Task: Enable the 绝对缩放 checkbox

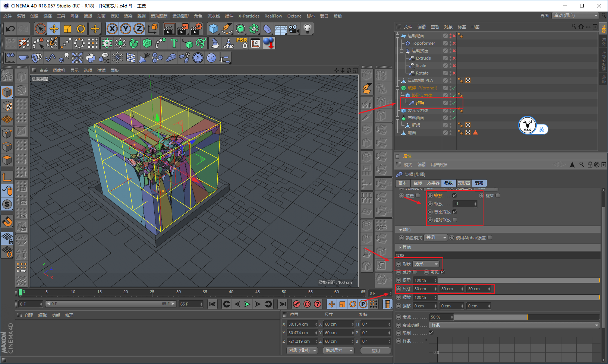Action: pos(455,220)
